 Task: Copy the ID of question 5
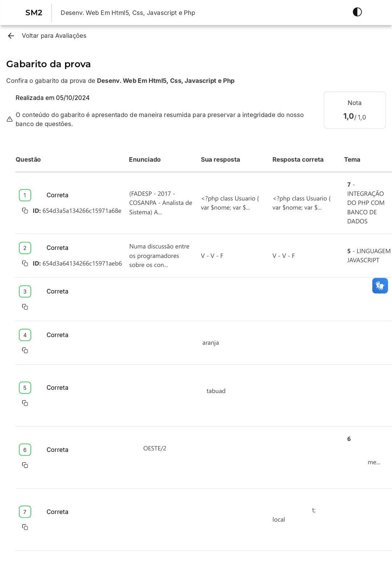25,403
